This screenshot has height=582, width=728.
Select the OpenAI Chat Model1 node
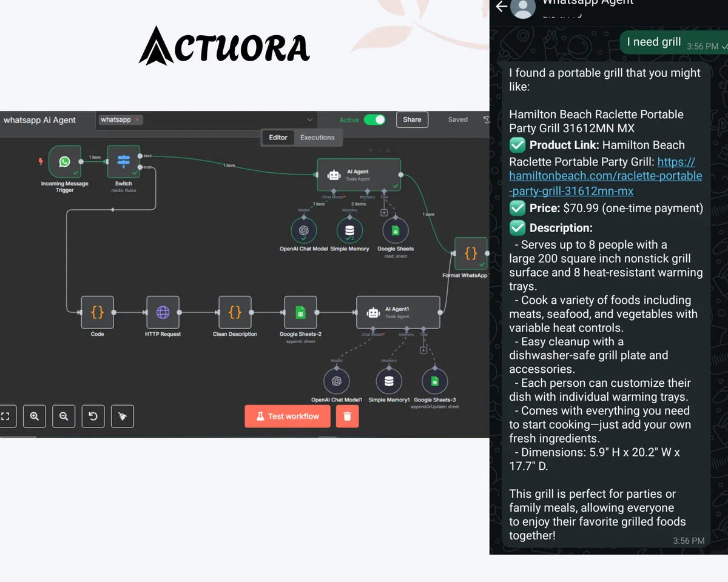337,381
